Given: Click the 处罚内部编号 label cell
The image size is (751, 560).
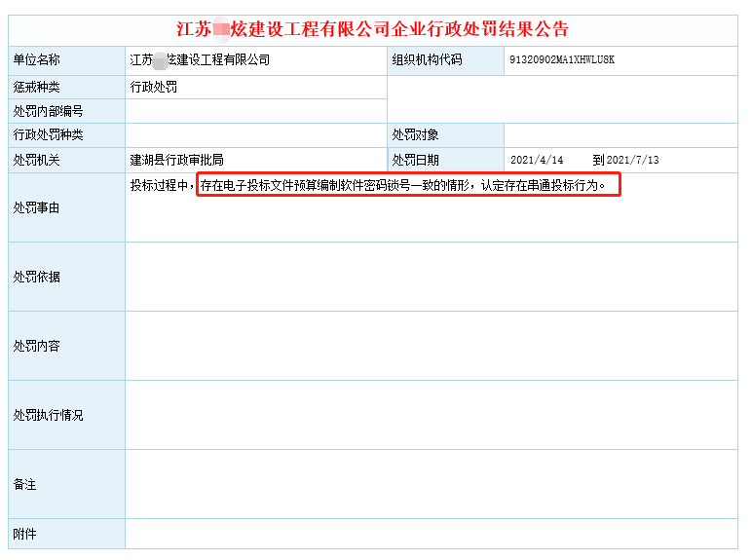Looking at the screenshot, I should (48, 111).
